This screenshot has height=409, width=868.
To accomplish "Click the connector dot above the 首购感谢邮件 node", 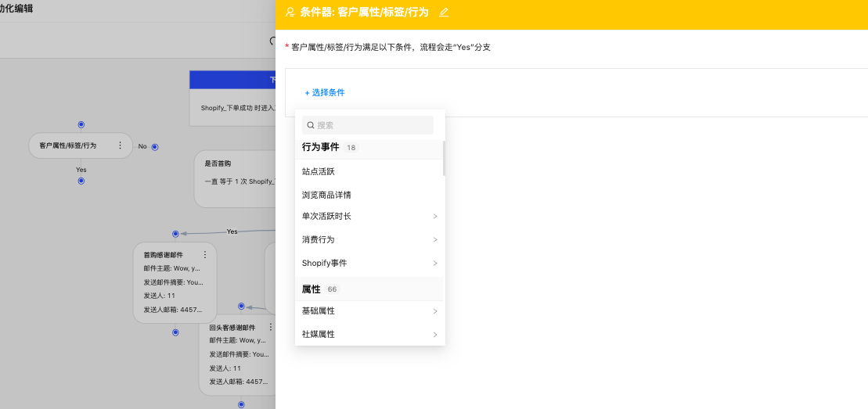I will pos(175,234).
